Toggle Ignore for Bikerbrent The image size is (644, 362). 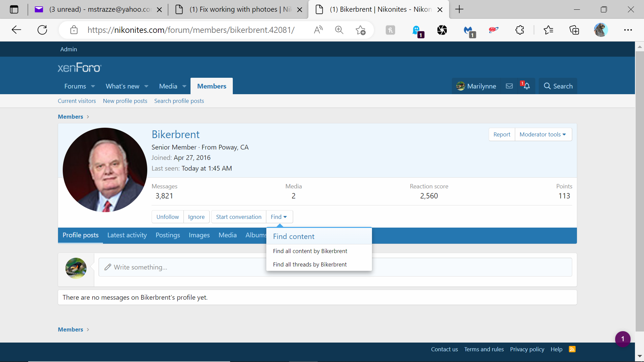tap(196, 217)
